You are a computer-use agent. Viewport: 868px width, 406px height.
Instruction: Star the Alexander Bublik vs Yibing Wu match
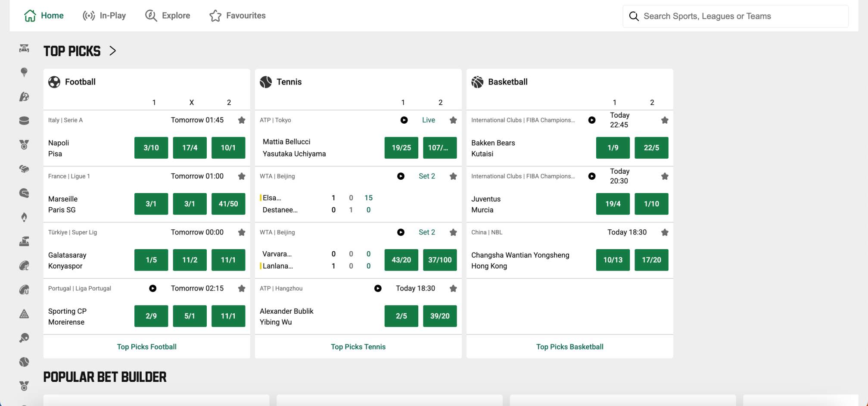pos(453,288)
